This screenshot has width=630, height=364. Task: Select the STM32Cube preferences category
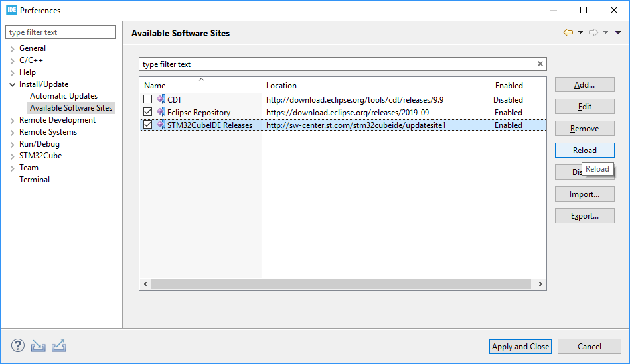tap(40, 156)
